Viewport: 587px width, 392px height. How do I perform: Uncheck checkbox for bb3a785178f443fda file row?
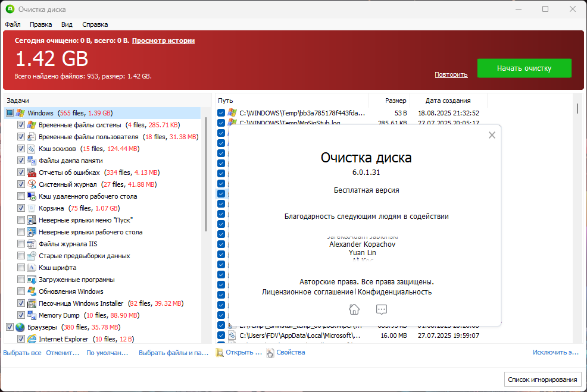(221, 112)
